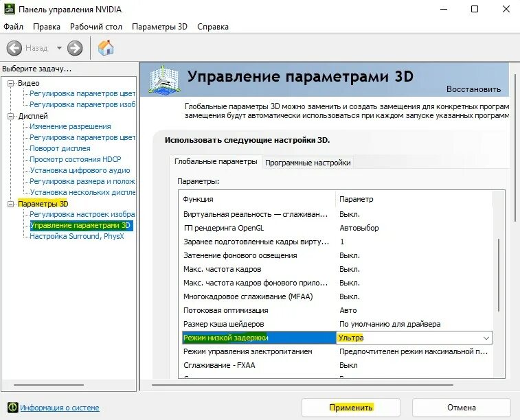Click settings list vertical scrollbar
The width and height of the screenshot is (520, 420).
coord(499,275)
